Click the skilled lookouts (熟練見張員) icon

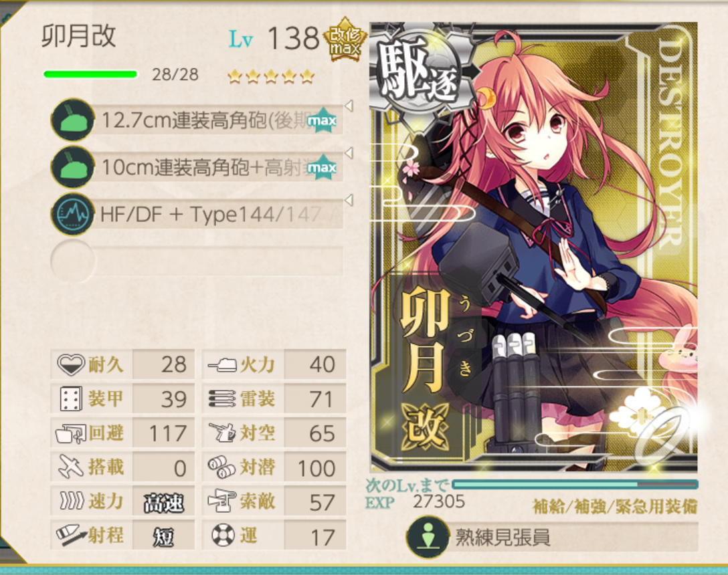pyautogui.click(x=428, y=537)
